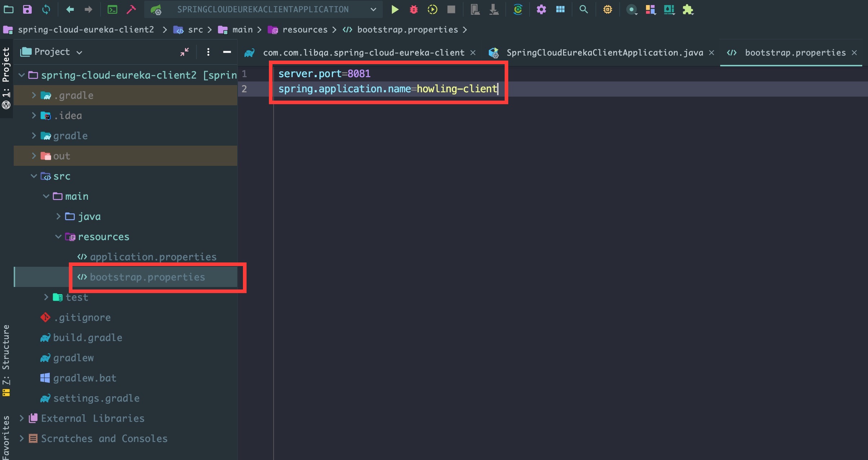Collapse all in the Project panel
Image resolution: width=868 pixels, height=460 pixels.
pos(185,52)
